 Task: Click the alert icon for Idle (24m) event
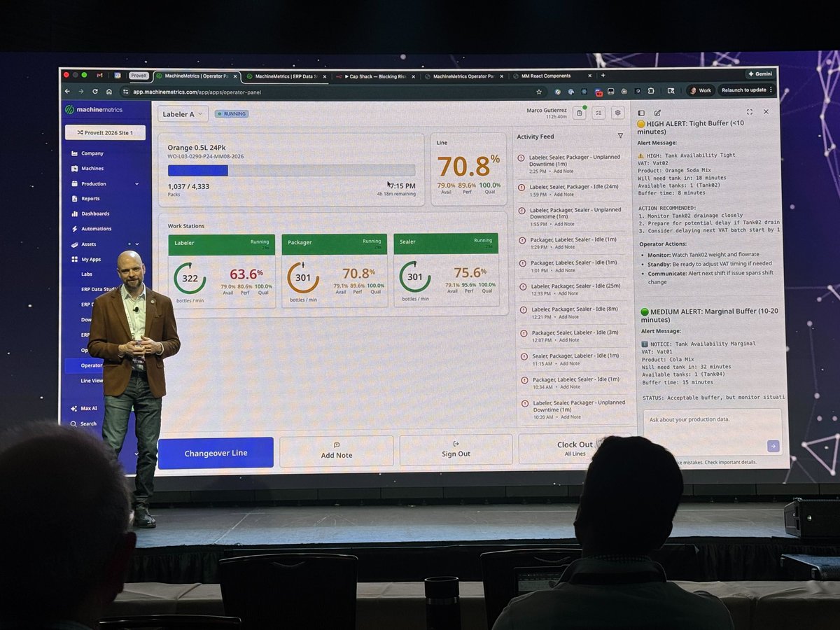[521, 188]
